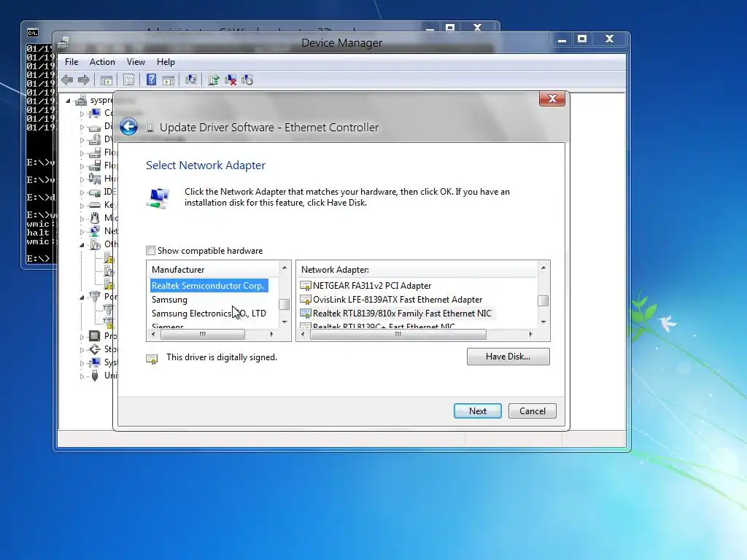Expand the Network adapters node

pos(82,232)
